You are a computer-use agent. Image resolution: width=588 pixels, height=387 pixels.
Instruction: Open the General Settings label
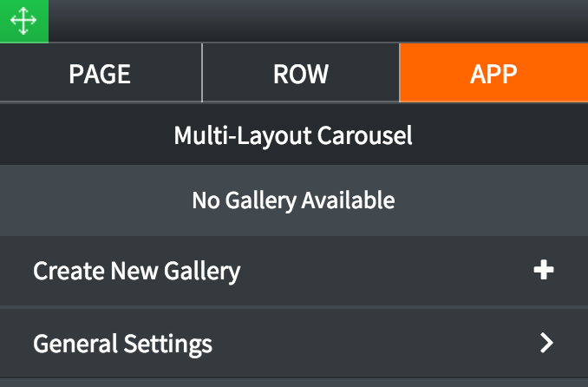click(x=122, y=343)
